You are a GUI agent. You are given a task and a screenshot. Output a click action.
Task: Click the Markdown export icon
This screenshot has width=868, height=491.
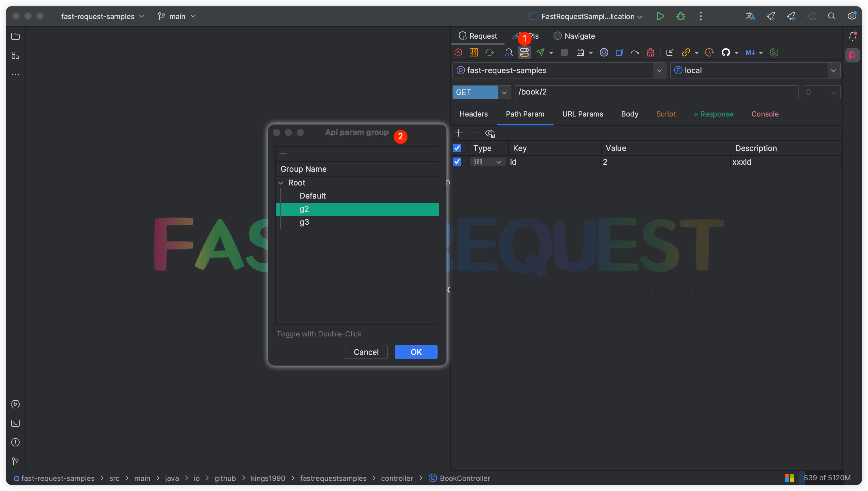click(x=750, y=52)
